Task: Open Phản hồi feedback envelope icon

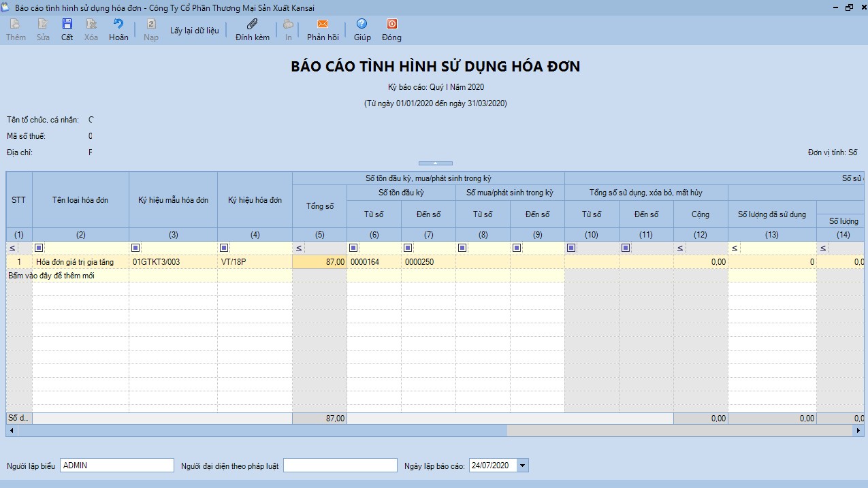Action: pos(323,25)
